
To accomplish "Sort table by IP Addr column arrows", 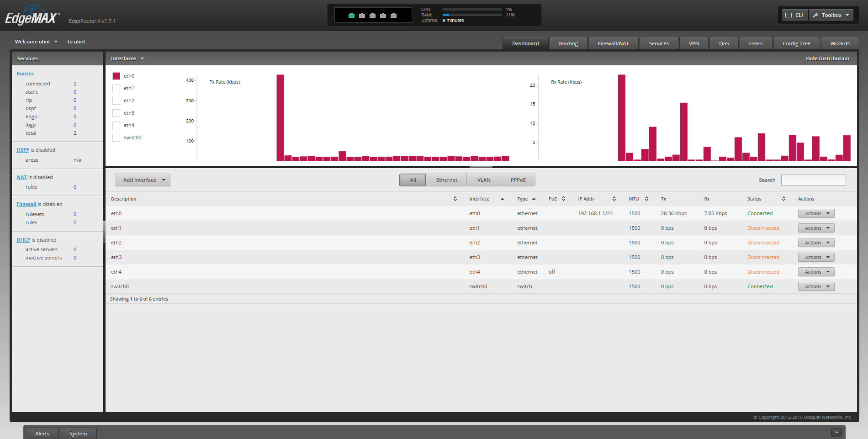I will 614,199.
